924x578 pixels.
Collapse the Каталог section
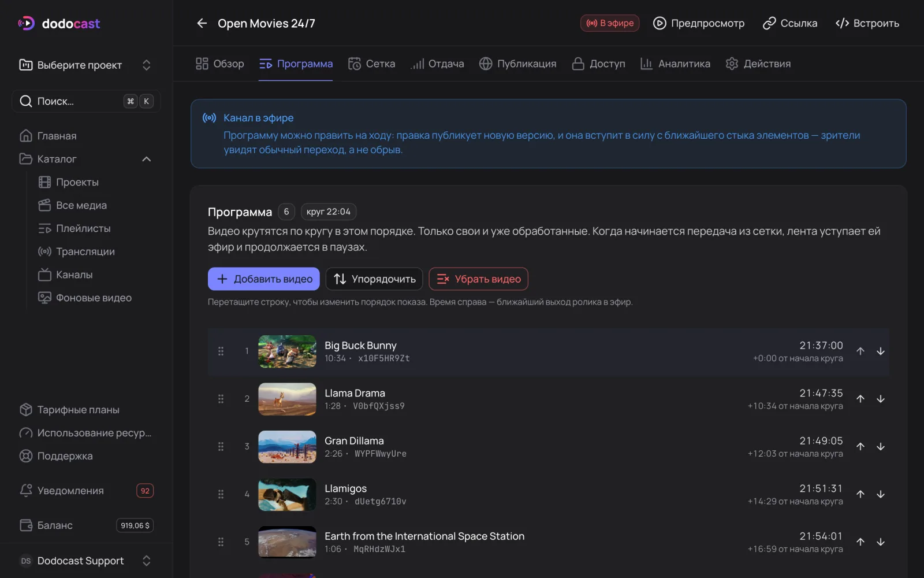click(147, 159)
